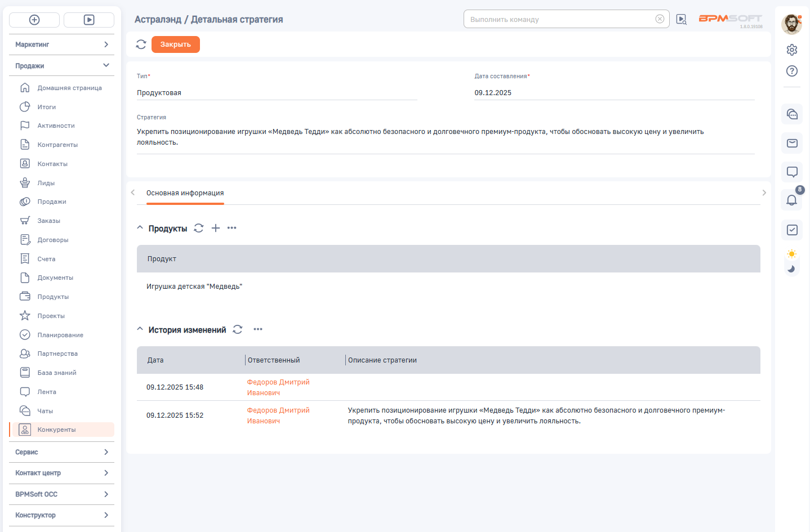The height and width of the screenshot is (532, 810).
Task: Collapse the Продукты section
Action: [x=140, y=228]
